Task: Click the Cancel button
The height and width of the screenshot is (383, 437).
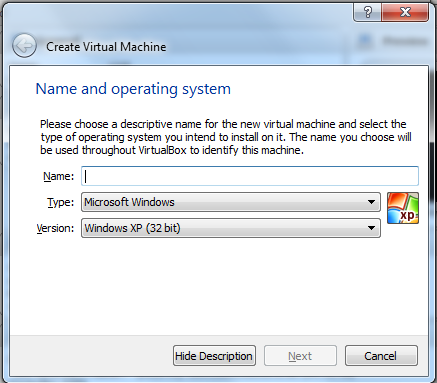Action: [381, 356]
